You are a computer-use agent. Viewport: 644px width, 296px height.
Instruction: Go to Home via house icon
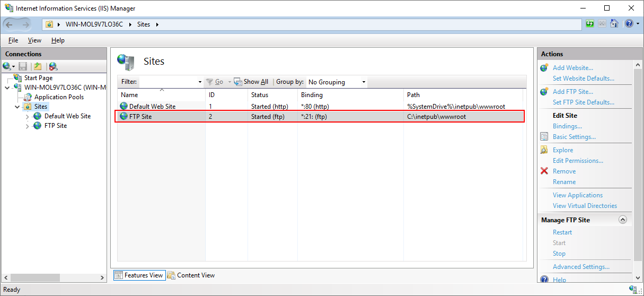[x=614, y=24]
